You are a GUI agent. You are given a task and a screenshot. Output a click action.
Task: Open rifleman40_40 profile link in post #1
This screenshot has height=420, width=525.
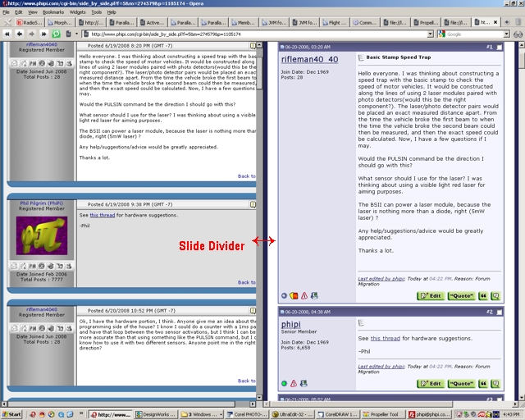309,59
